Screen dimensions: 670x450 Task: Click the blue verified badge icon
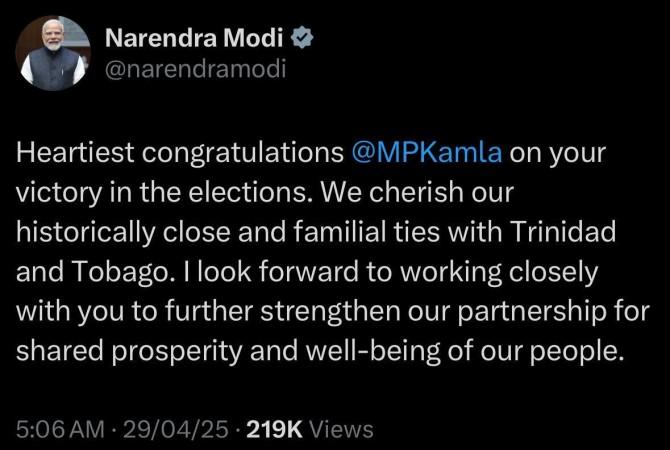pos(299,39)
